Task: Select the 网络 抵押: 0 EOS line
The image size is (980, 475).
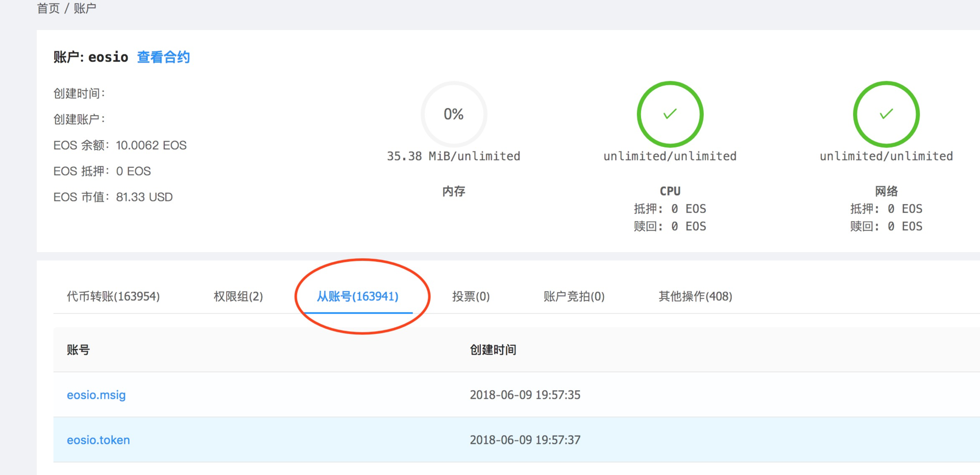Action: pos(887,209)
